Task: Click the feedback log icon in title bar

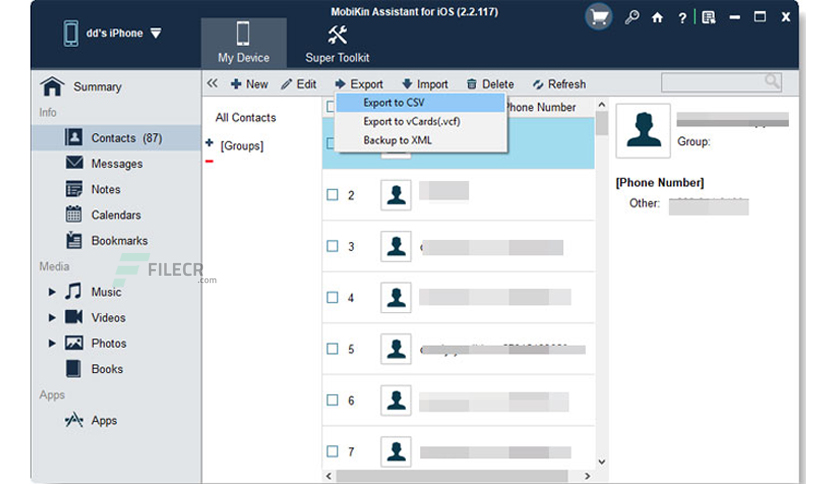Action: click(709, 18)
